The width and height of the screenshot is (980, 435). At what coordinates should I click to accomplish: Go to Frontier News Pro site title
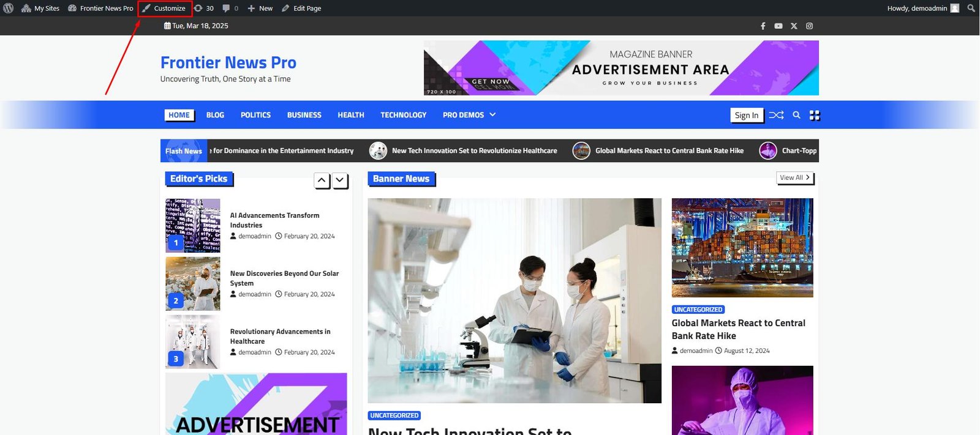click(x=228, y=62)
